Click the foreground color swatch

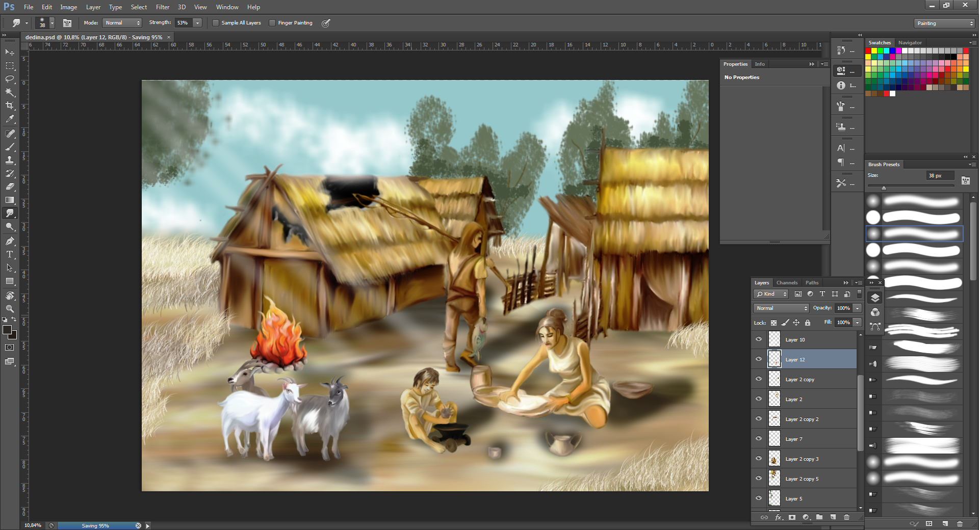tap(7, 330)
